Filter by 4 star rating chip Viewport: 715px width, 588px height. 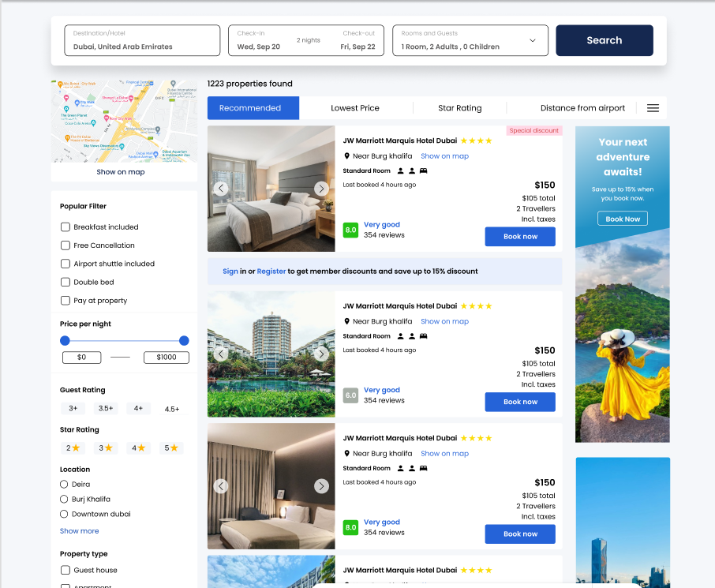pos(138,448)
